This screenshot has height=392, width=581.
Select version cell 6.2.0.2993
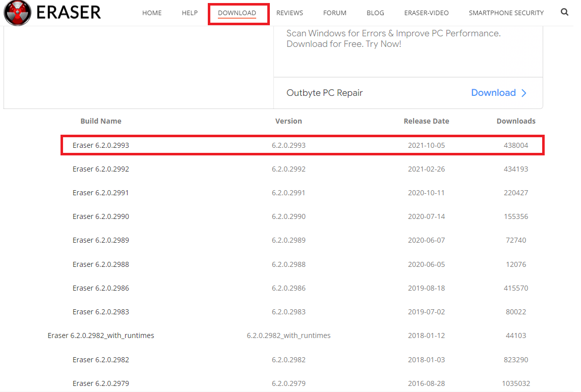pos(288,145)
